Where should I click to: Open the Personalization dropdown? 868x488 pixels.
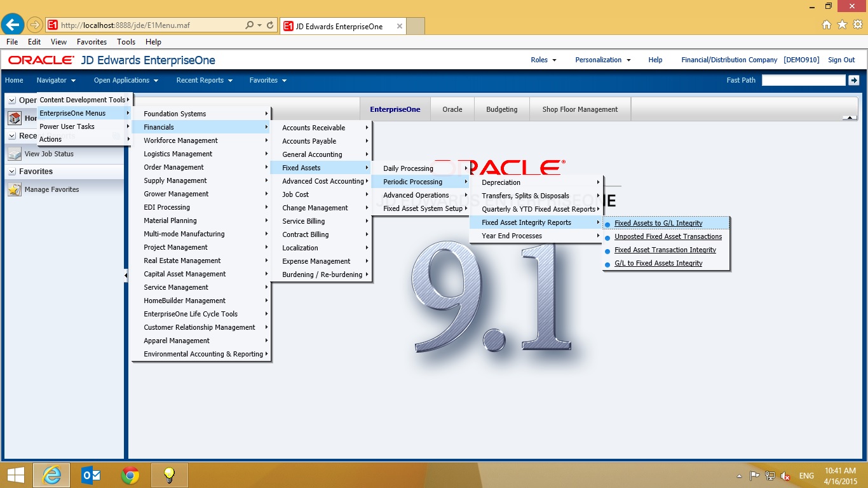coord(602,59)
